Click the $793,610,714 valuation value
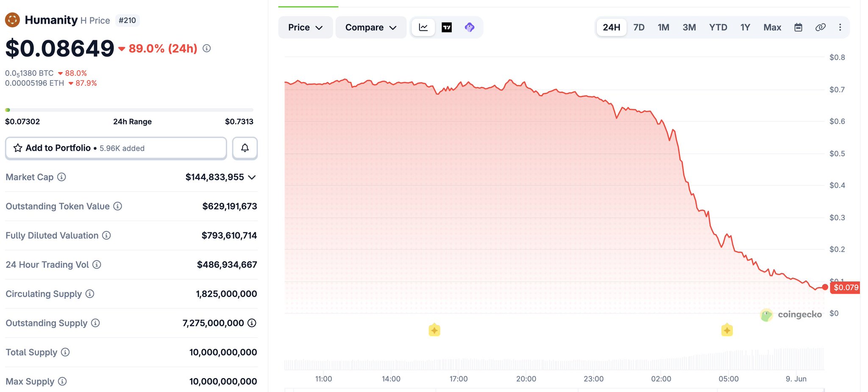This screenshot has height=392, width=868. [x=229, y=236]
